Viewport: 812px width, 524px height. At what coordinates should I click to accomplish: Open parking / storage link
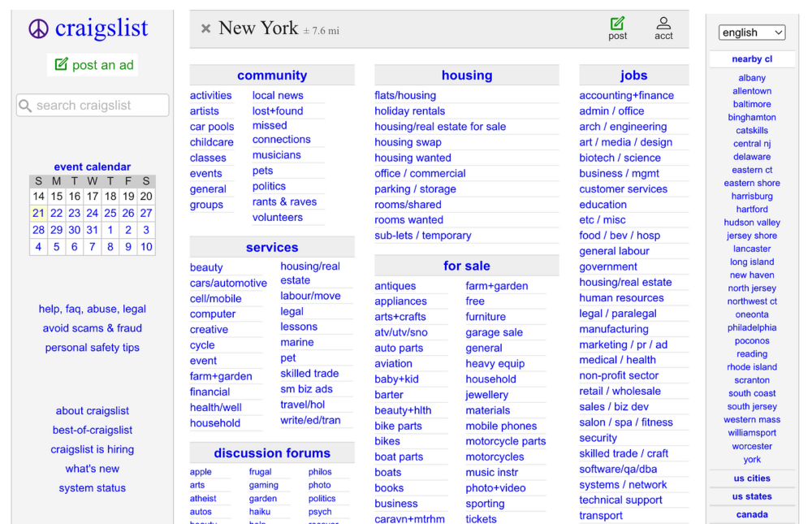click(x=415, y=189)
